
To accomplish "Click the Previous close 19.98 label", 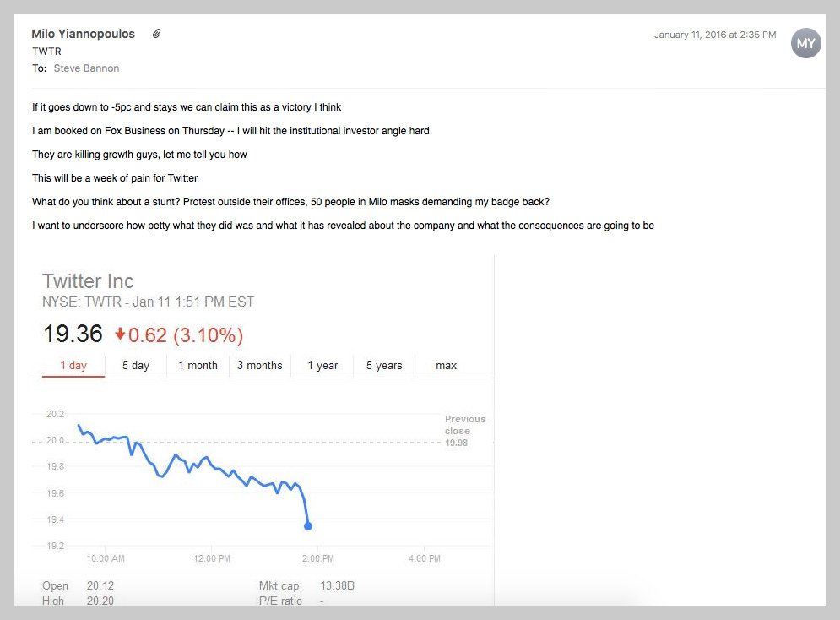I will click(x=465, y=431).
